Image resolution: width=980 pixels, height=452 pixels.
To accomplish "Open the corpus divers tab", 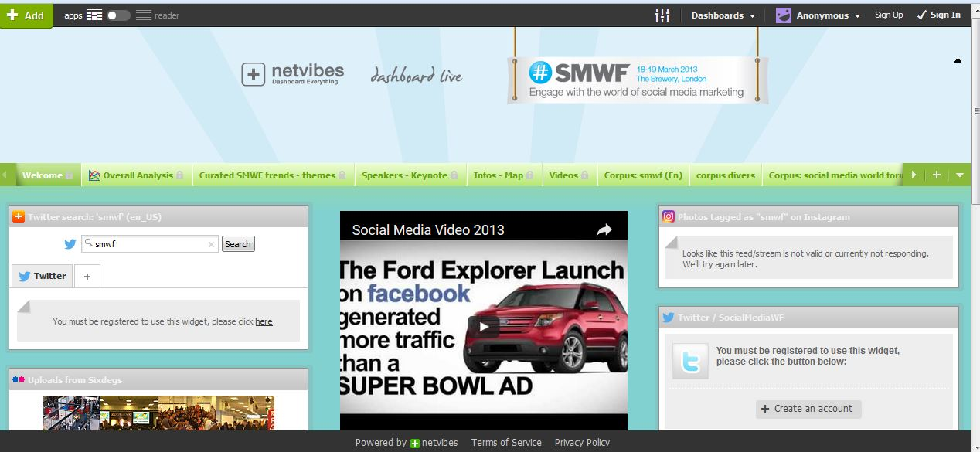I will click(x=726, y=175).
